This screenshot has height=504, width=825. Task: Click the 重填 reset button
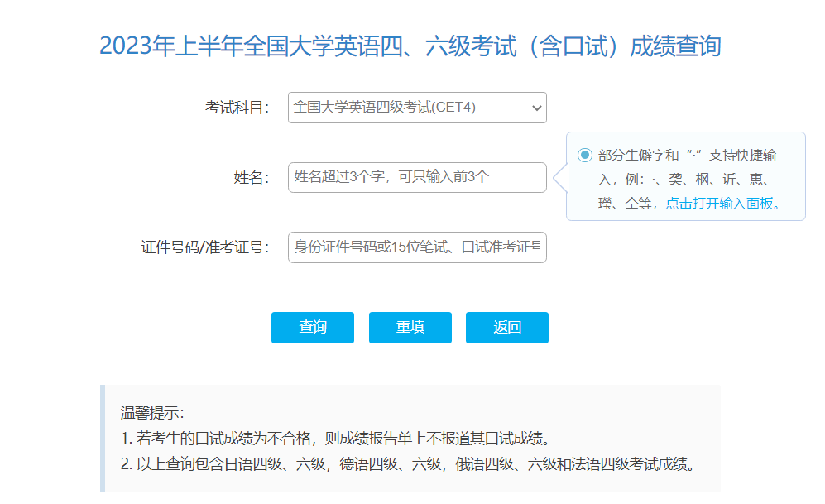coord(410,327)
